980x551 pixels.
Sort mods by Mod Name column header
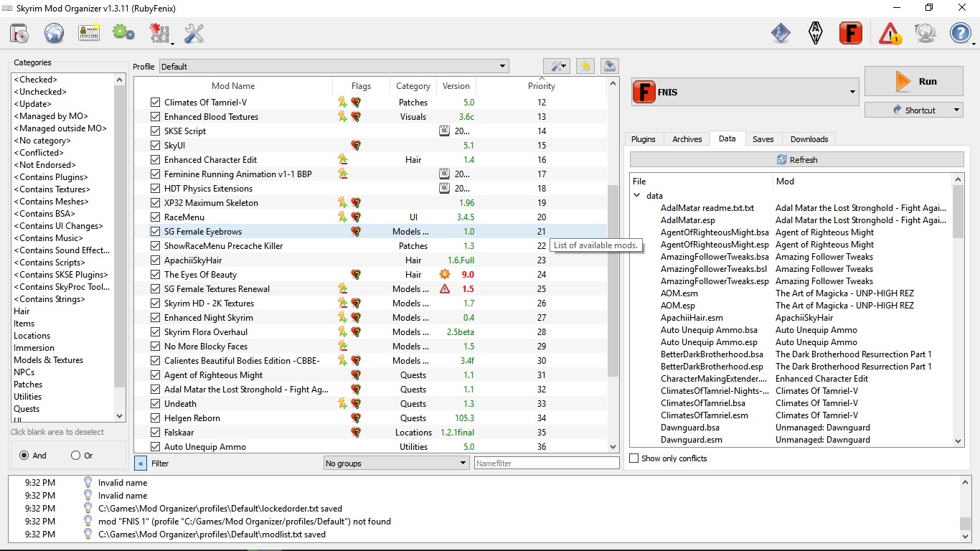(x=233, y=86)
